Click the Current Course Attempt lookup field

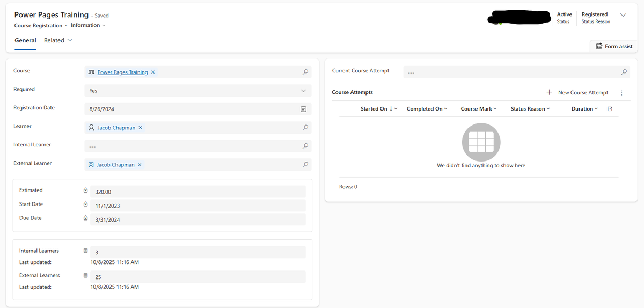(516, 72)
